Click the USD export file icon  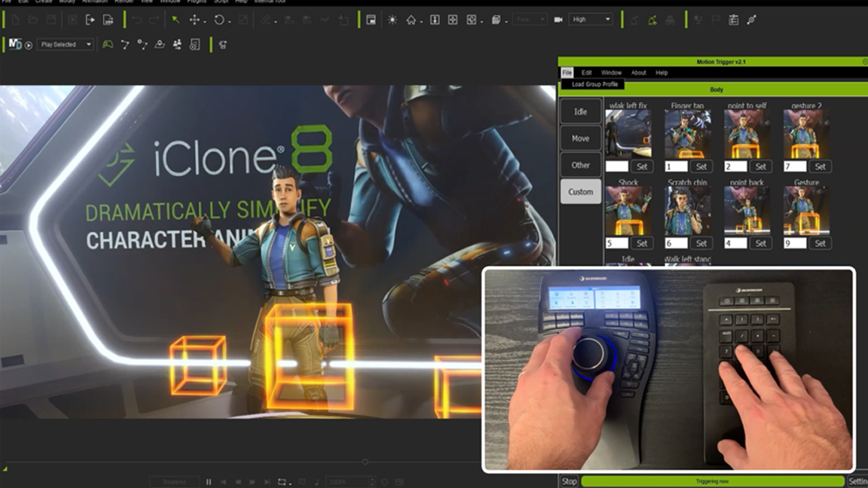(108, 20)
